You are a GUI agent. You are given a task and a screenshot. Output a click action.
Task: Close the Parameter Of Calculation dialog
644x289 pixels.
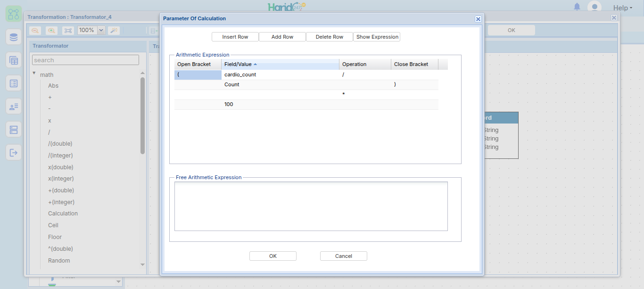(x=478, y=19)
